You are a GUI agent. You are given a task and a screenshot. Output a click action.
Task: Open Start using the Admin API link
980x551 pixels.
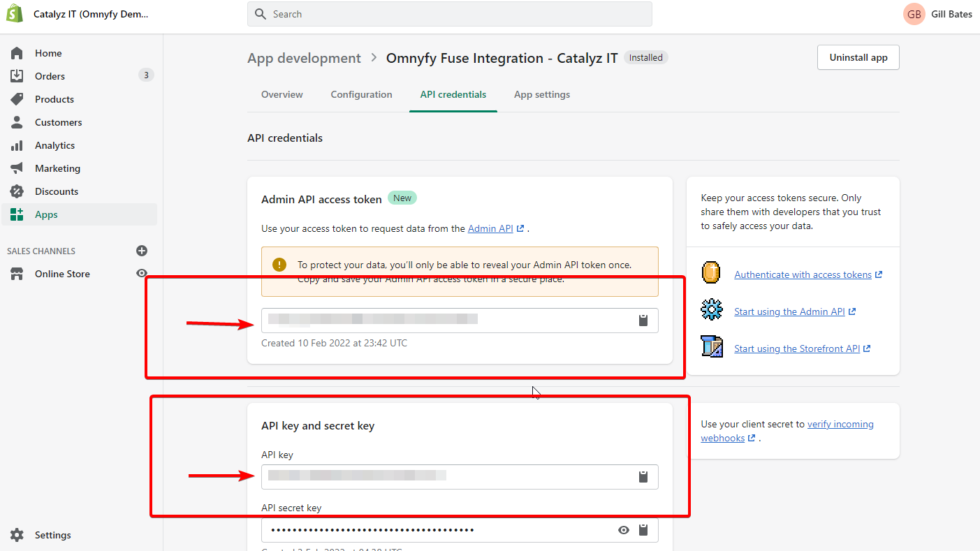point(790,311)
